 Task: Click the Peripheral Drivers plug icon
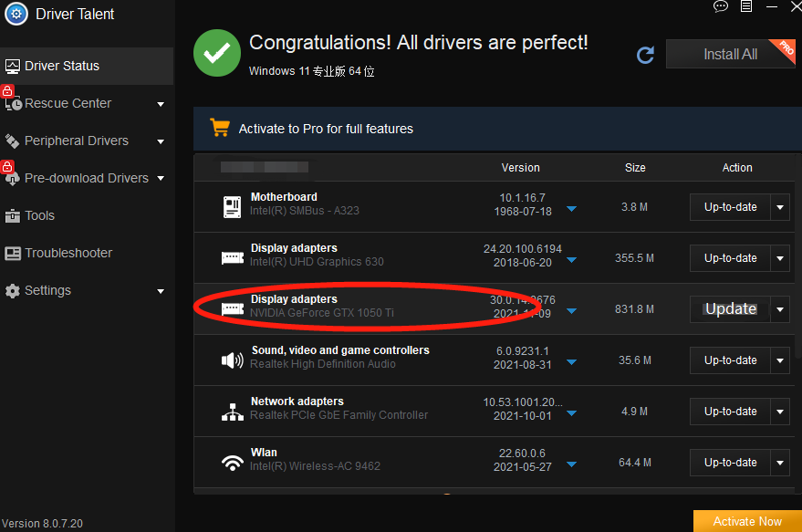point(12,141)
